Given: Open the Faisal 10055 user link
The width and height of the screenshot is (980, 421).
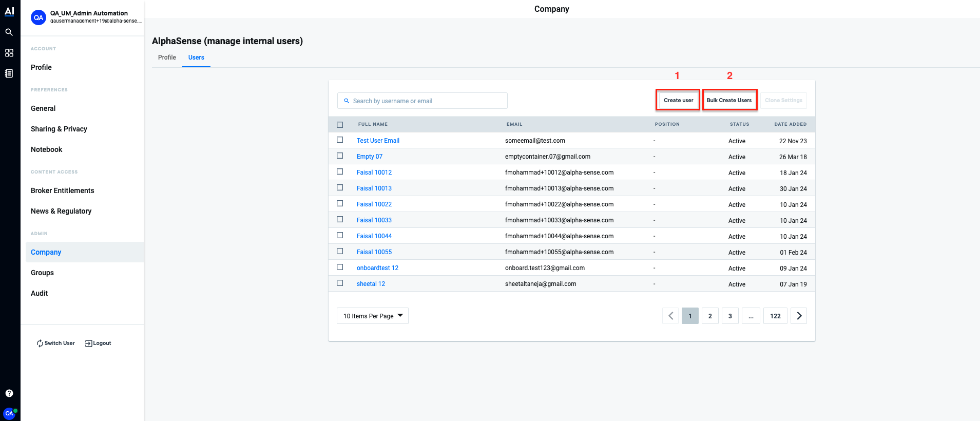Looking at the screenshot, I should pyautogui.click(x=374, y=252).
